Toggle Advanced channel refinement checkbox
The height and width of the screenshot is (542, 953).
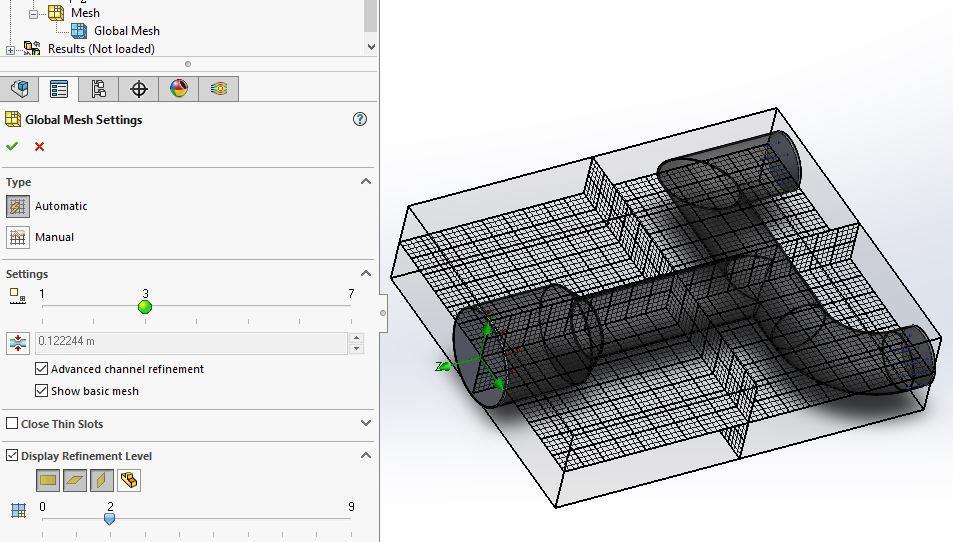click(41, 369)
